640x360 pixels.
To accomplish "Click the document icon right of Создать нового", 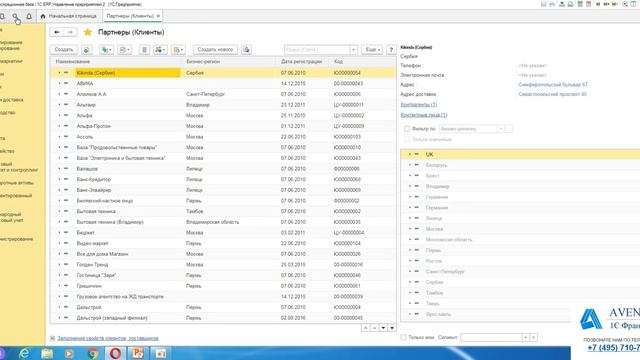I will click(x=246, y=50).
